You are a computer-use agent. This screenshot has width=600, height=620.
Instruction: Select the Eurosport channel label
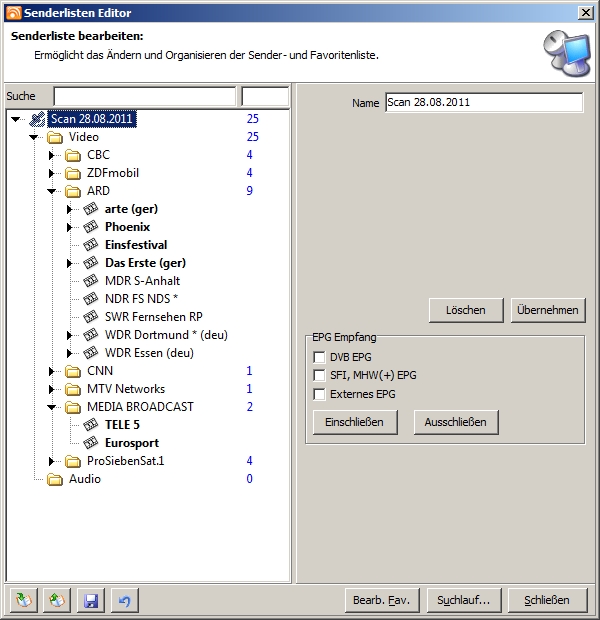click(x=132, y=443)
